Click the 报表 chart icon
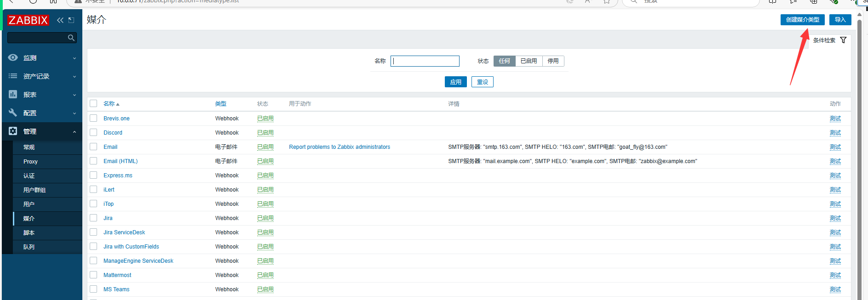The width and height of the screenshot is (868, 300). coord(13,94)
